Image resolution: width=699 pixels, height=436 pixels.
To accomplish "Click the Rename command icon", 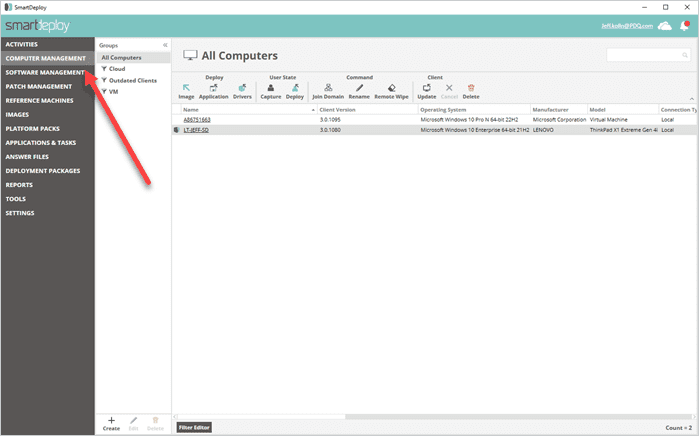I will tap(359, 88).
